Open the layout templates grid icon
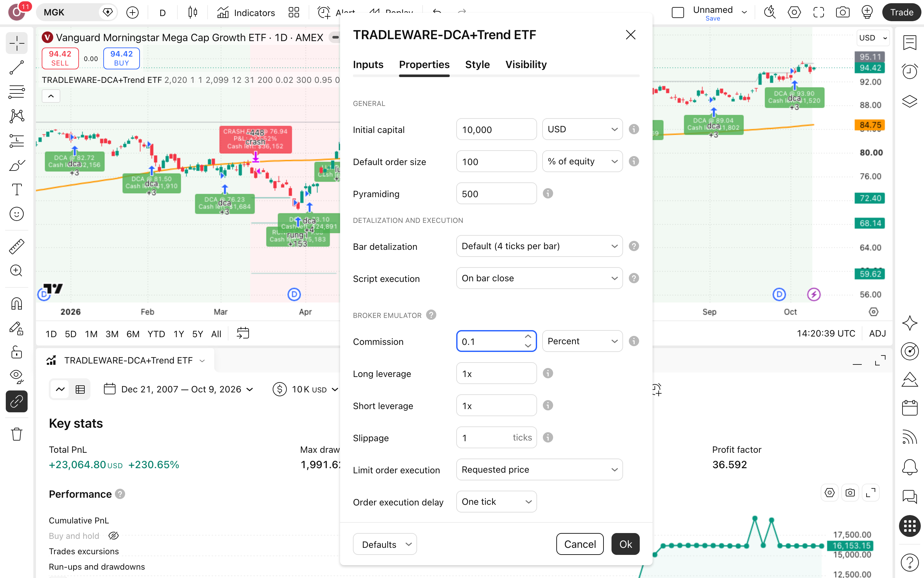The width and height of the screenshot is (924, 578). point(294,13)
